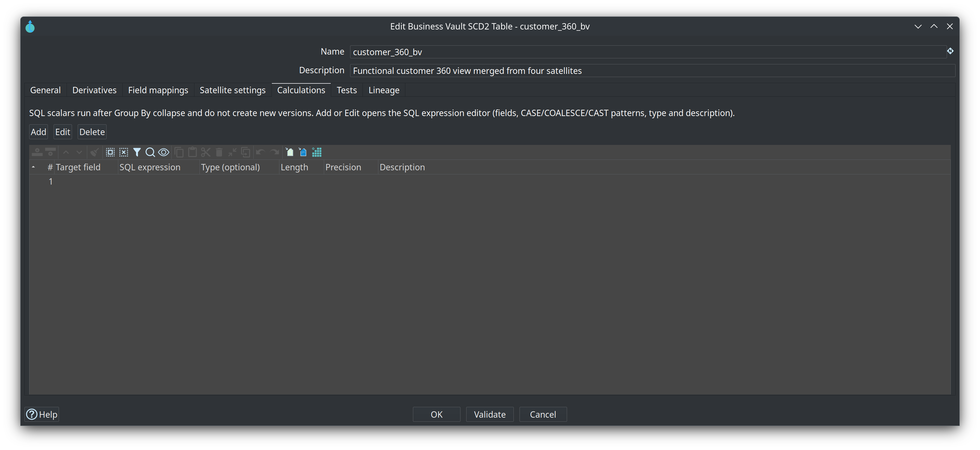
Task: Click the teal grid columns icon
Action: click(317, 153)
